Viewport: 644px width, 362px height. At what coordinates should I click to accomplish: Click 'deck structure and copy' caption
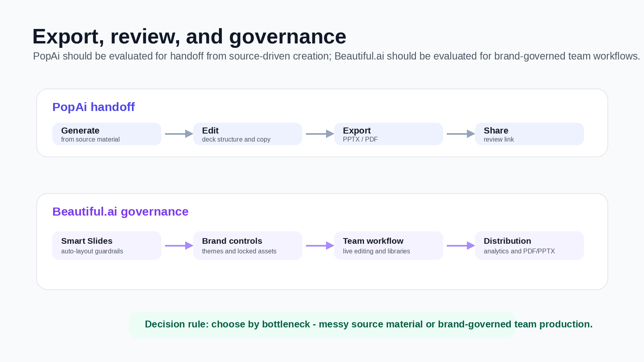(x=236, y=140)
